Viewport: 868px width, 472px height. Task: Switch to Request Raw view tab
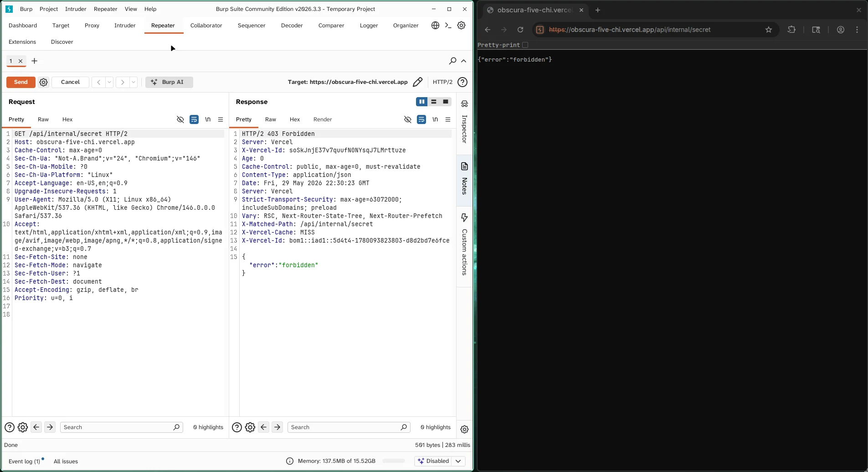click(x=43, y=119)
